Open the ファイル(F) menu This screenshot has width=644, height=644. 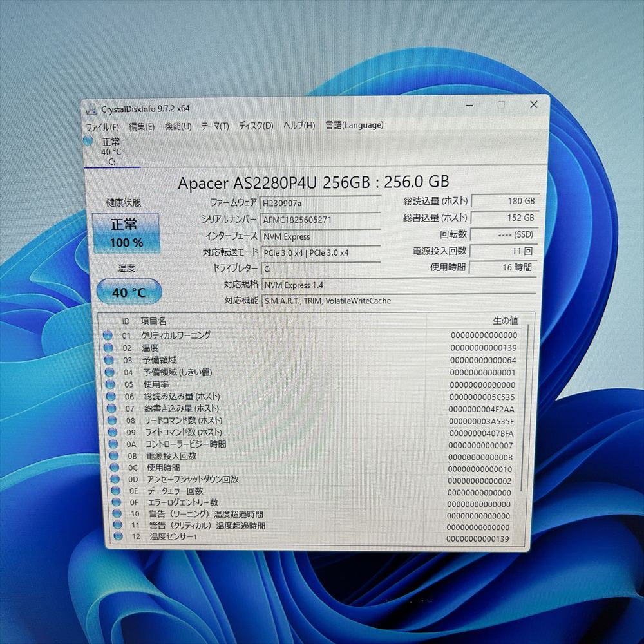102,127
